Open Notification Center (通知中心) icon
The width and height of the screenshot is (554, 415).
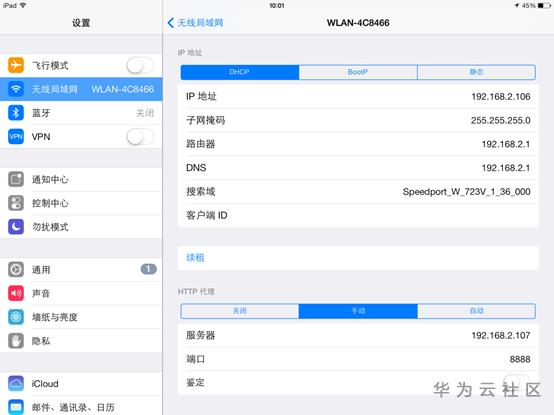pos(16,179)
